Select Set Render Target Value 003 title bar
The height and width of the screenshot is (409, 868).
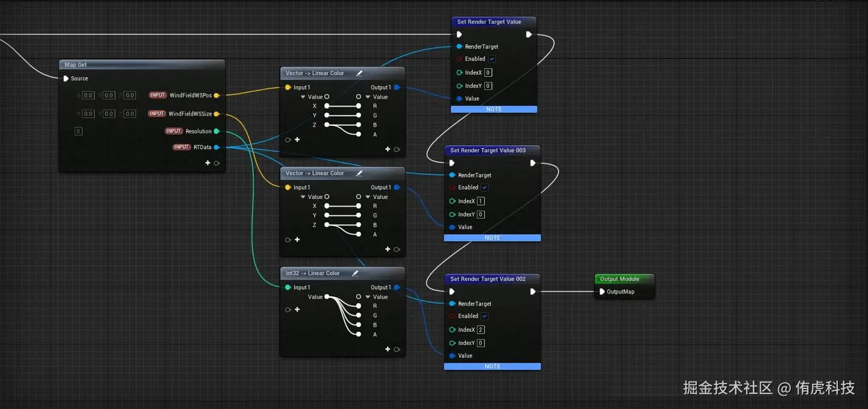492,151
